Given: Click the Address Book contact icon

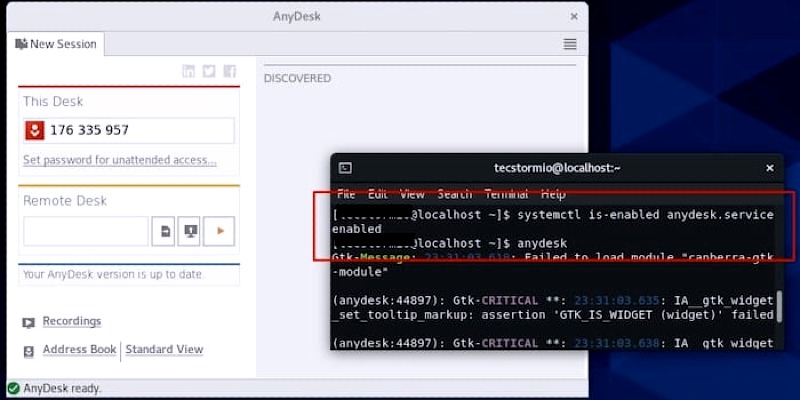Looking at the screenshot, I should click(28, 350).
